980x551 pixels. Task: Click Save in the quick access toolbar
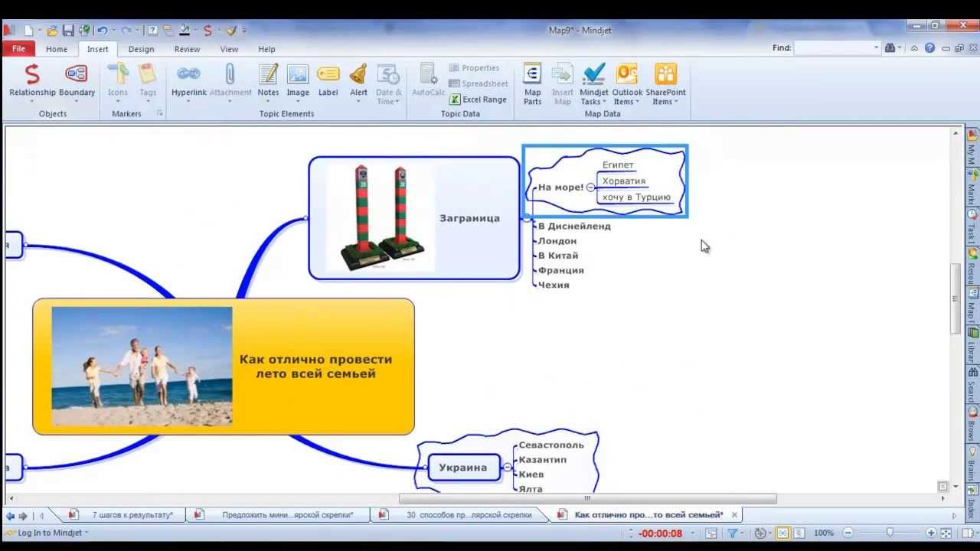(x=68, y=31)
